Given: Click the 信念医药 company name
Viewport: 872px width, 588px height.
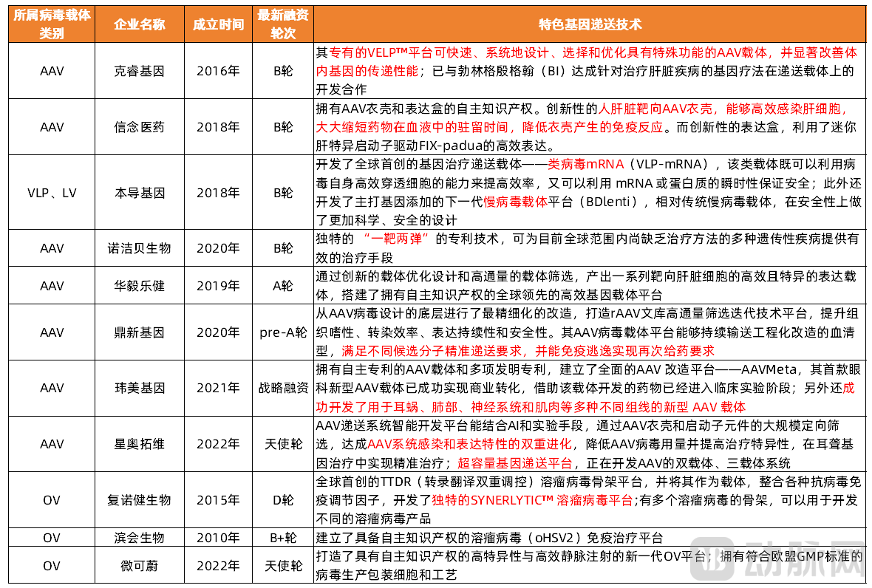Looking at the screenshot, I should pos(140,127).
